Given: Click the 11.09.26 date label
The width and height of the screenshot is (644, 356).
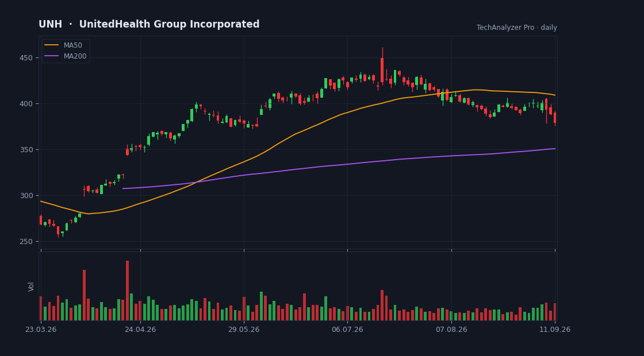Looking at the screenshot, I should tap(555, 330).
